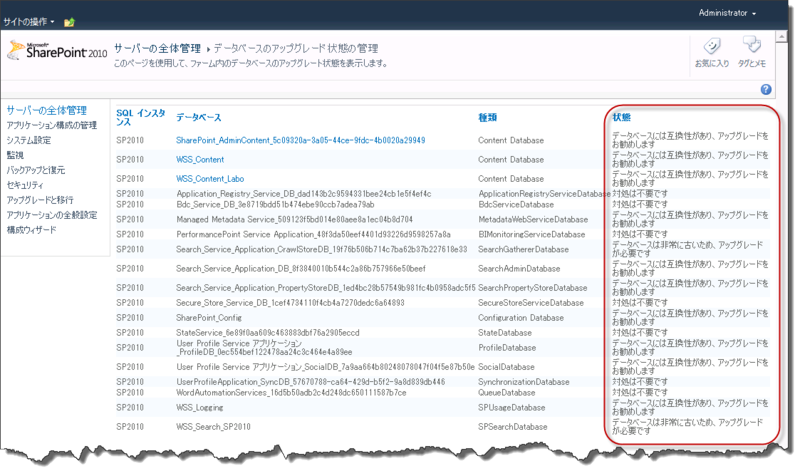
Task: Open アプリケーション構成の管理 in the sidebar
Action: point(52,125)
